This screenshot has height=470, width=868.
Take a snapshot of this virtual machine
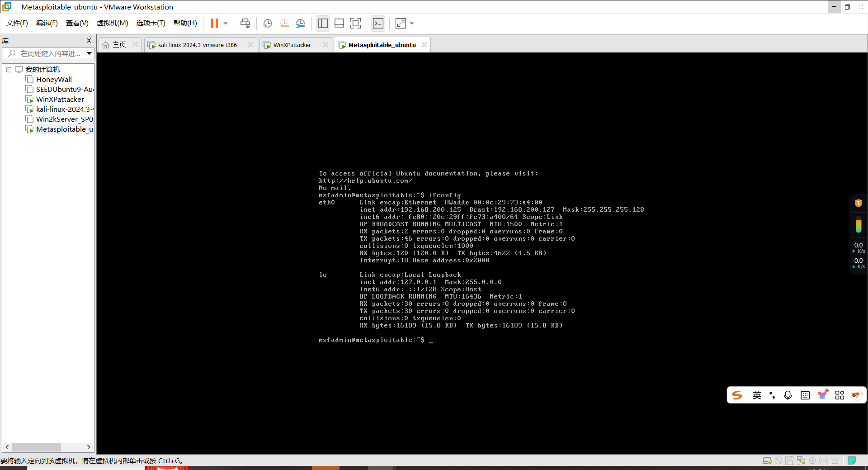(x=268, y=24)
